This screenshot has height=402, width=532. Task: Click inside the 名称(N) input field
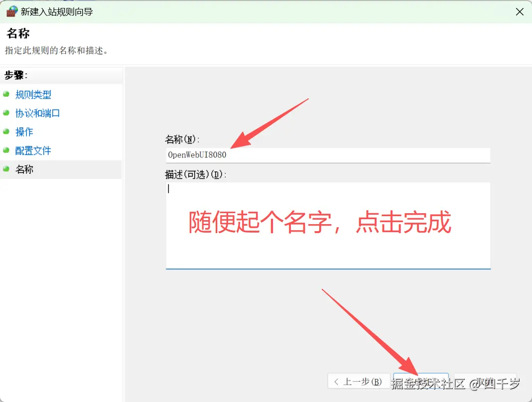[328, 155]
